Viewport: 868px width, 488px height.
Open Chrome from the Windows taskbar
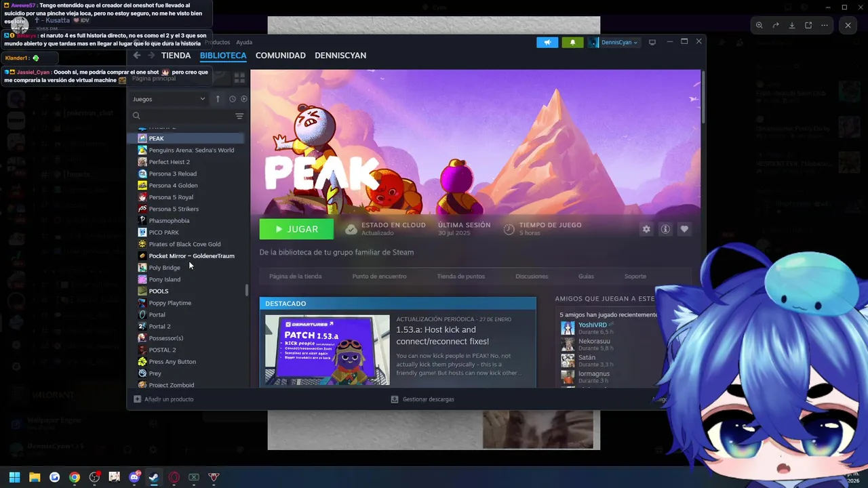[x=75, y=477]
